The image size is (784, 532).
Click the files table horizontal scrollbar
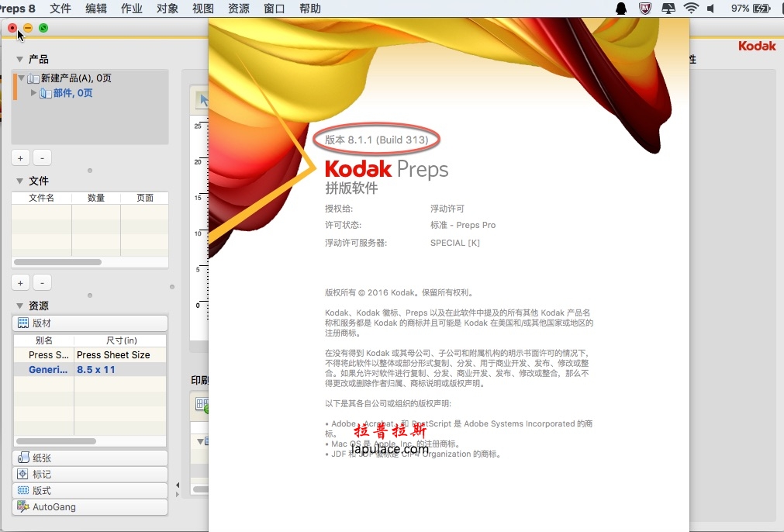coord(58,262)
